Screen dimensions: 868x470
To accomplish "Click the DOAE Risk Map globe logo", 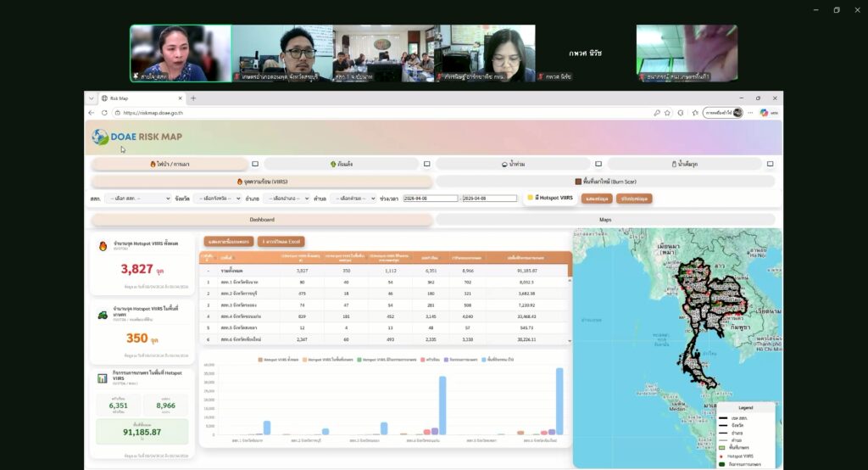I will [x=101, y=137].
